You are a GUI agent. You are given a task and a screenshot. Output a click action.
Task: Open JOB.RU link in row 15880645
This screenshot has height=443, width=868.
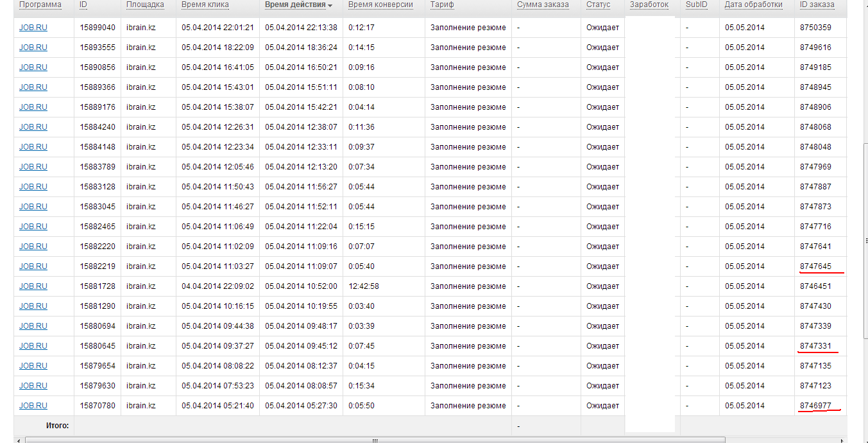pyautogui.click(x=33, y=346)
